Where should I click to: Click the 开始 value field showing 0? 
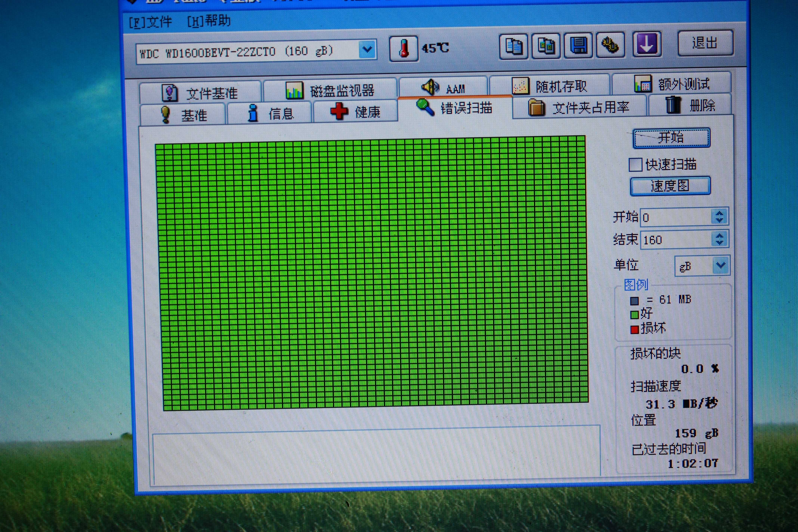[676, 217]
